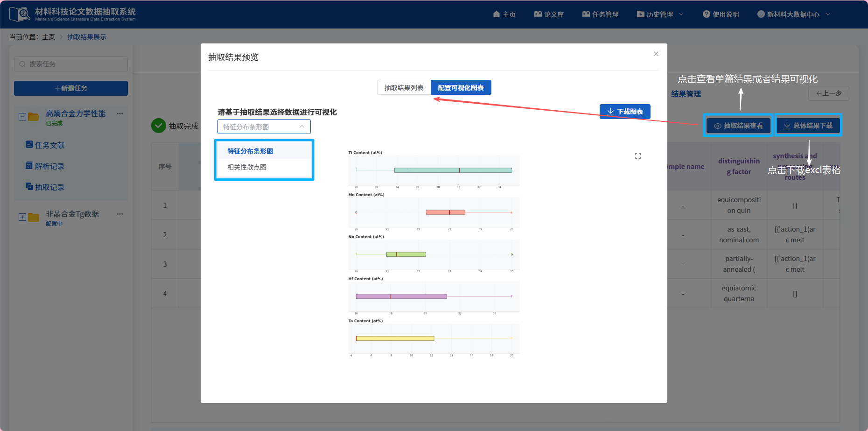Open 抽取记录 via its sidebar icon
Image resolution: width=868 pixels, height=431 pixels.
(x=29, y=187)
